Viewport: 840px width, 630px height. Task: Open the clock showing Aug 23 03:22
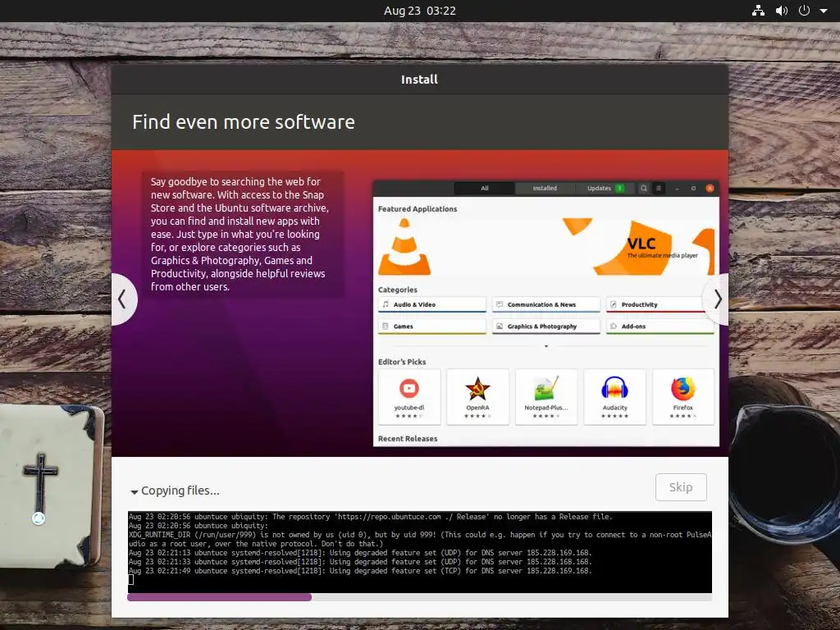419,11
